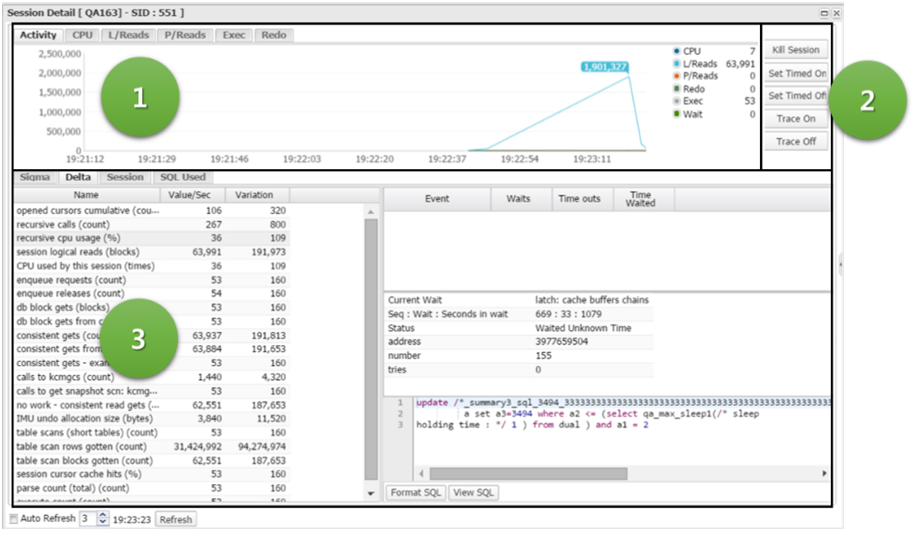Turn tracing on with Trace On
Image resolution: width=919 pixels, height=534 pixels.
796,118
